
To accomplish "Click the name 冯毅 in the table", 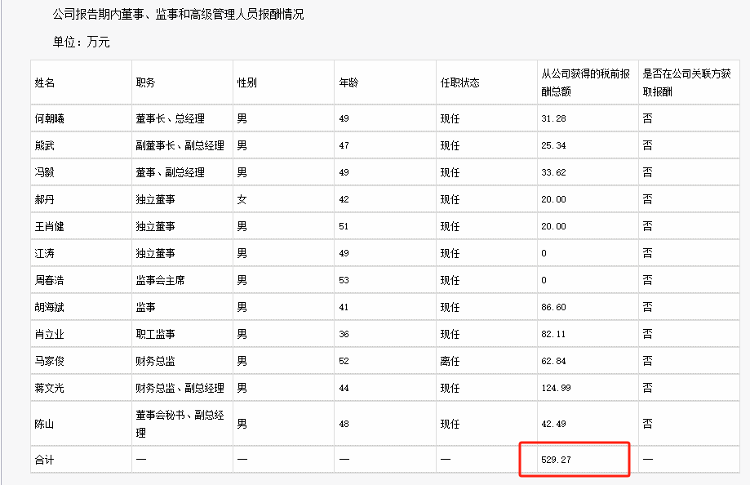I will (44, 172).
